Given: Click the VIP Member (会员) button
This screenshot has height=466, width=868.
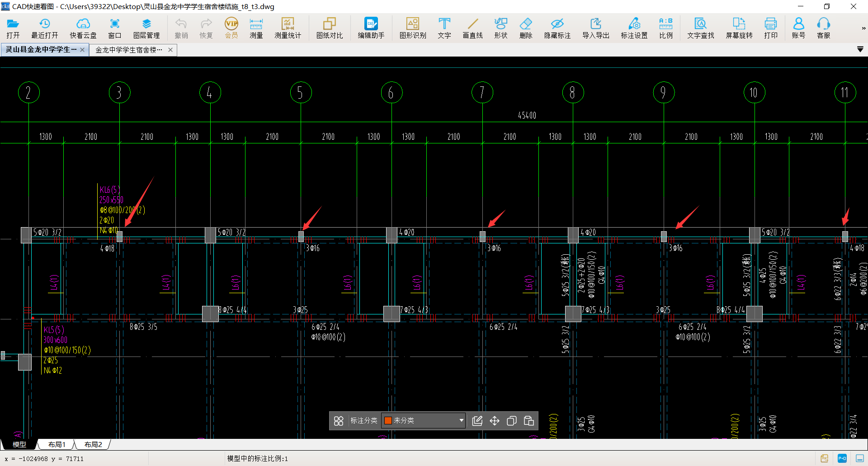Looking at the screenshot, I should (x=231, y=28).
